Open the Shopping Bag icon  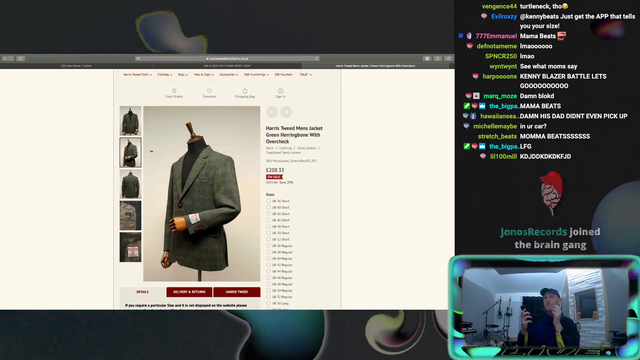[245, 93]
